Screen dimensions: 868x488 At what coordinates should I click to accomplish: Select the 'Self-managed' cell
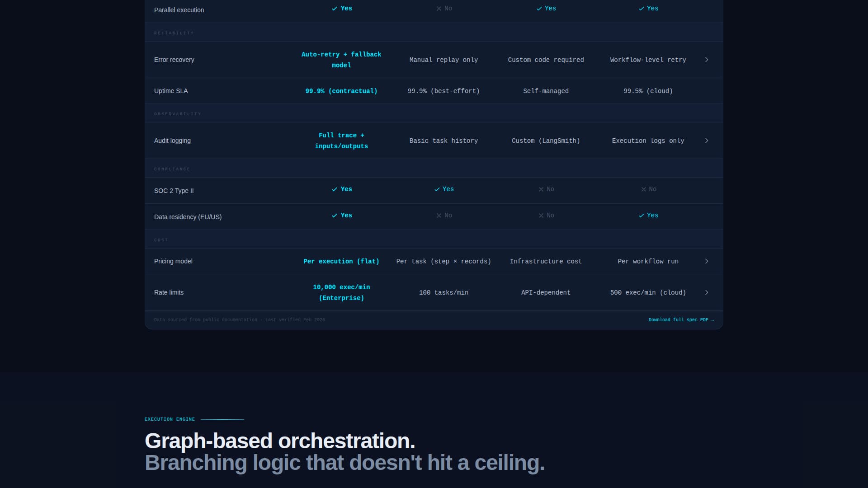tap(546, 91)
